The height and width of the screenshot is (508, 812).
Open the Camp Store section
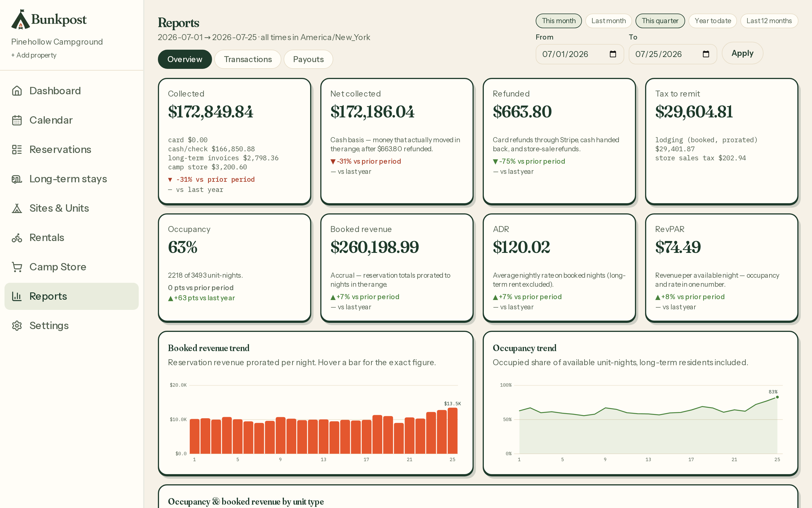71,267
